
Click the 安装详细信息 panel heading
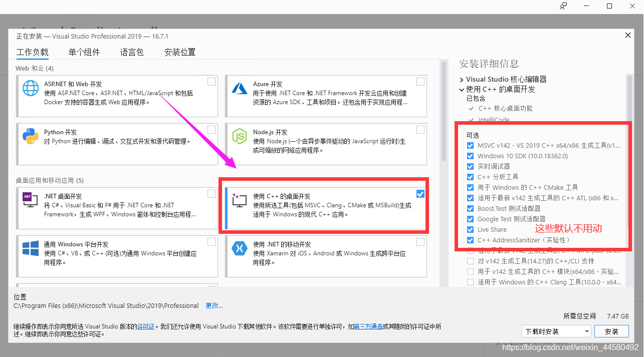point(489,64)
